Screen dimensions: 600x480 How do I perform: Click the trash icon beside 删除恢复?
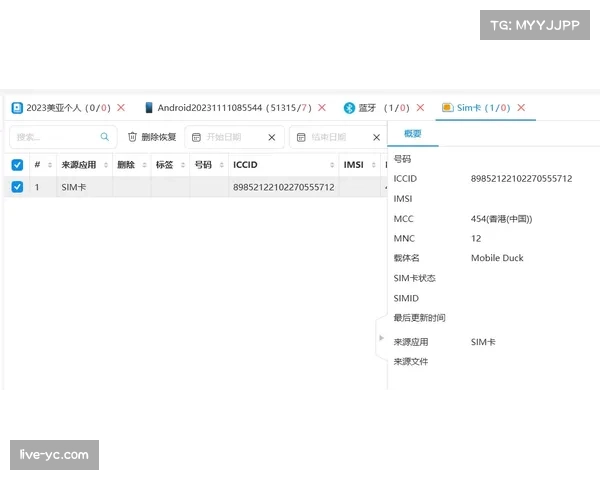point(132,137)
